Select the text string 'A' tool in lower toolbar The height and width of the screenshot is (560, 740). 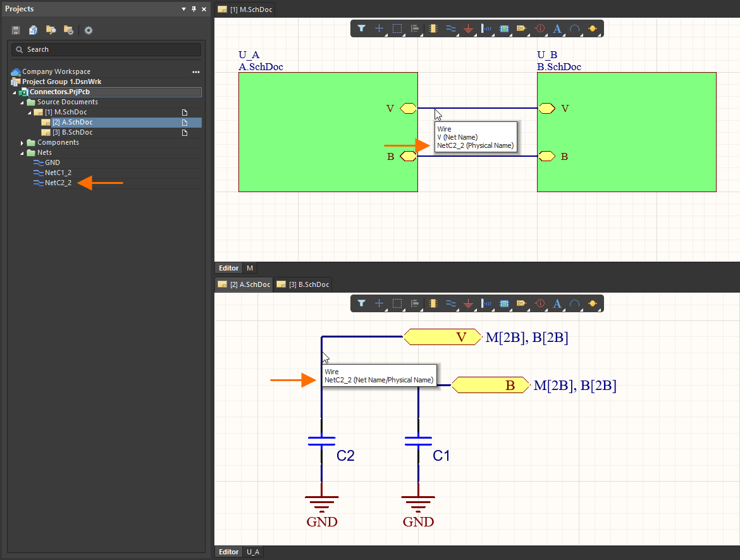[x=557, y=303]
